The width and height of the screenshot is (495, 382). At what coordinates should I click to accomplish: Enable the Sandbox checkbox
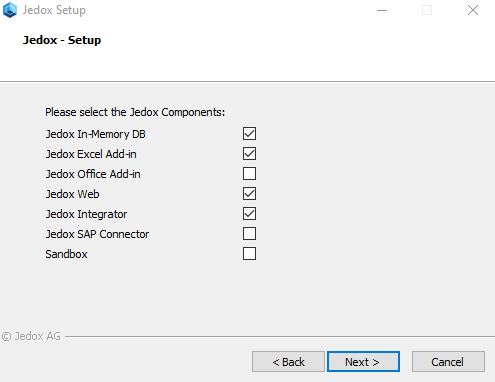click(249, 254)
